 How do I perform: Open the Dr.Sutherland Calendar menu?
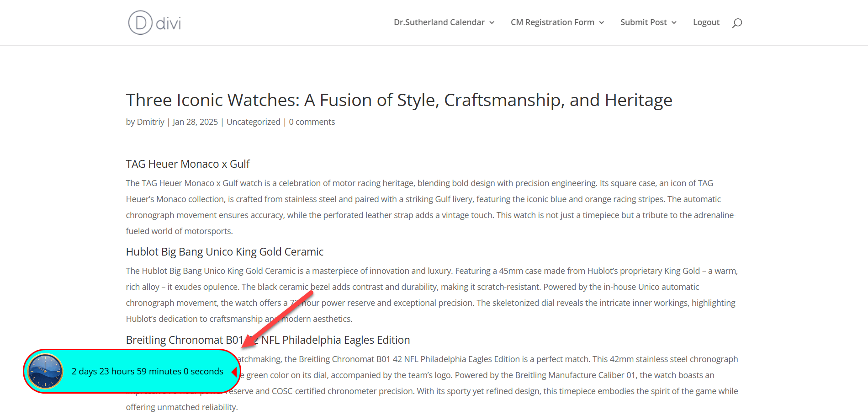(439, 22)
